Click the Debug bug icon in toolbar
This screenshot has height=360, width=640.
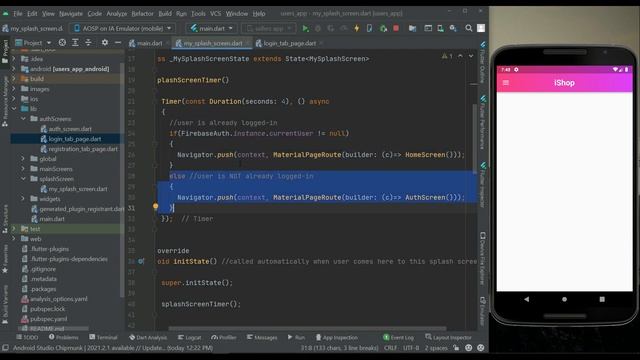click(318, 28)
